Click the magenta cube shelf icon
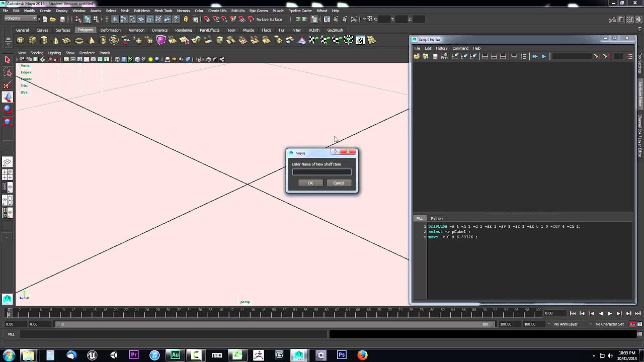The height and width of the screenshot is (362, 644). point(161,40)
